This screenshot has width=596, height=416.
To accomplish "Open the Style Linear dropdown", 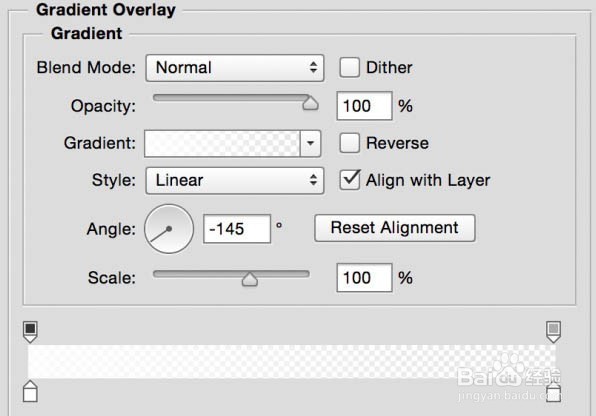I will tap(235, 180).
